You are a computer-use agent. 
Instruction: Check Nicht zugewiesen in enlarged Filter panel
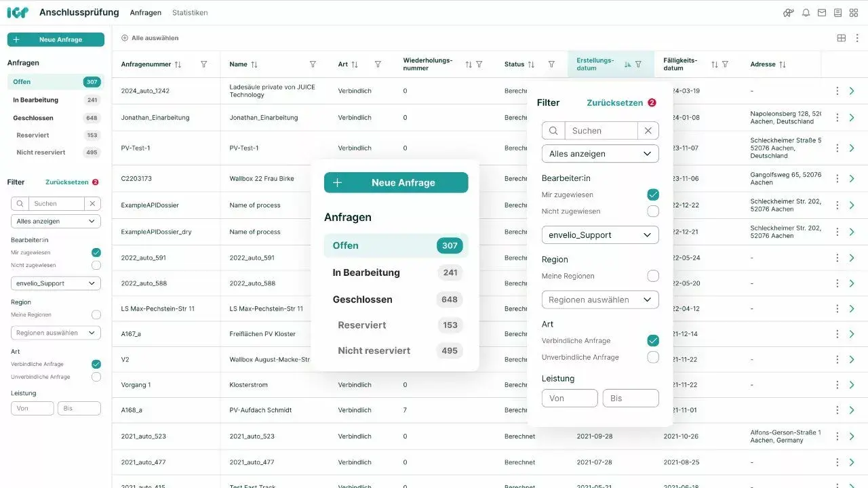(653, 211)
